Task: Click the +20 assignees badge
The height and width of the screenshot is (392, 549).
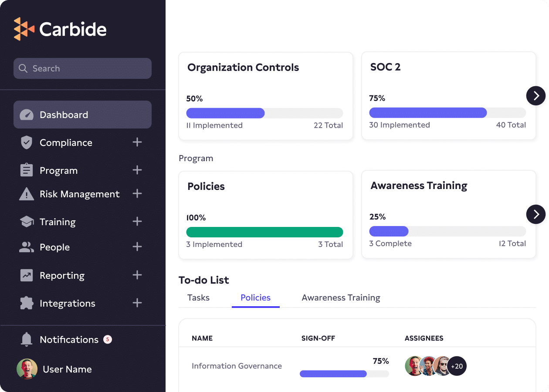Action: (x=457, y=366)
